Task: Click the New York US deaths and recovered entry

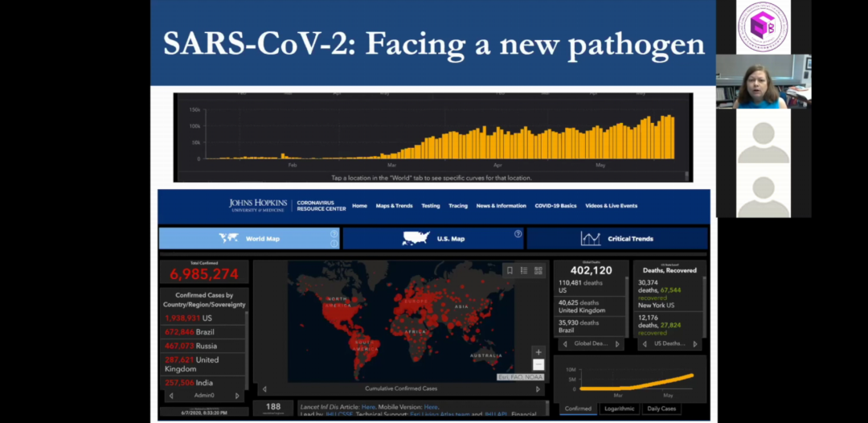Action: (x=668, y=294)
